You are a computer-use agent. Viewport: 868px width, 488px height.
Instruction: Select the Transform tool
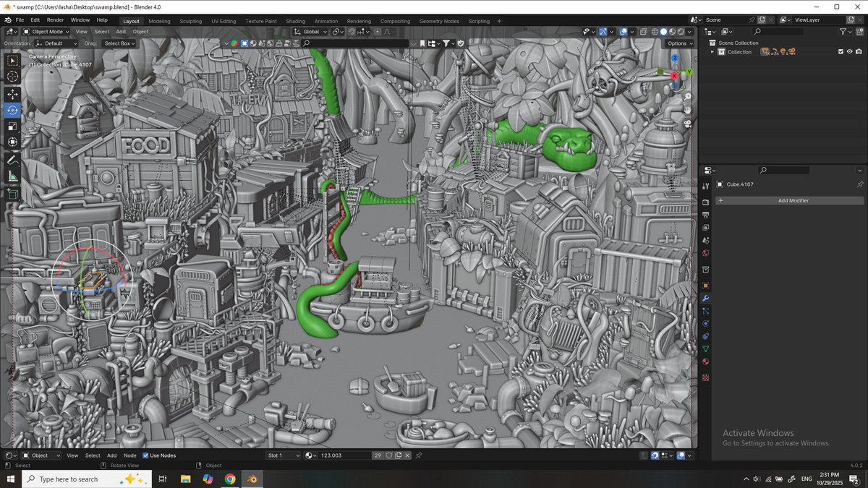coord(13,142)
